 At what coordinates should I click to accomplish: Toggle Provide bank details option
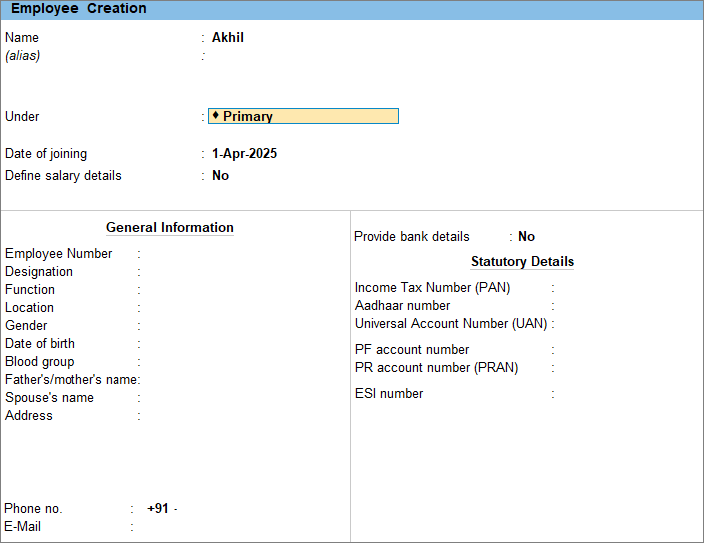pos(526,237)
